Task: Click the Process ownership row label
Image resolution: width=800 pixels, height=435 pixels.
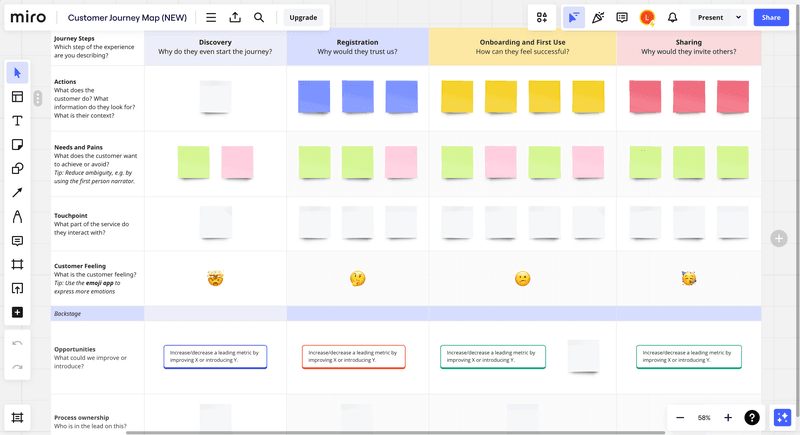Action: point(82,417)
